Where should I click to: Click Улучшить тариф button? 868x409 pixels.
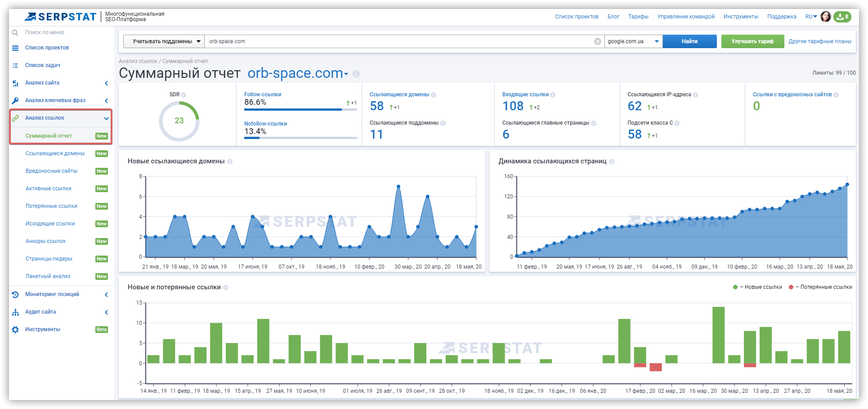point(752,41)
